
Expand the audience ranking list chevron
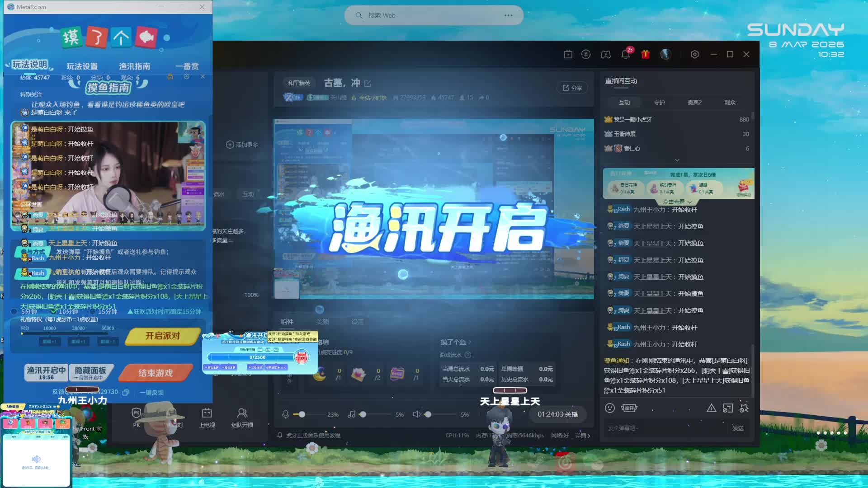click(677, 160)
